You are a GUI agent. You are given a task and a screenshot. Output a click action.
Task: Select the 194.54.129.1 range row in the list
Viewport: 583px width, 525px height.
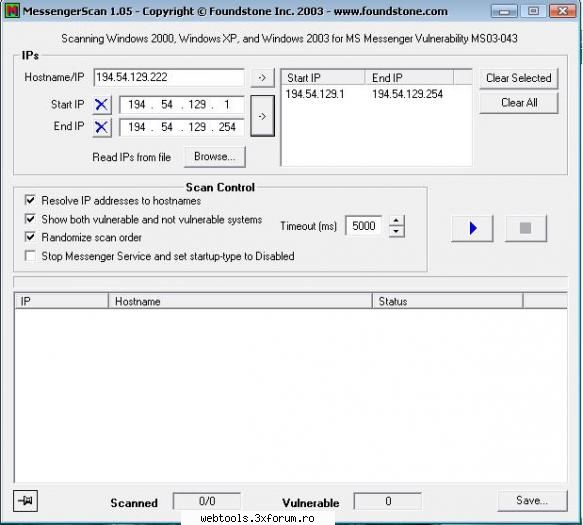pos(376,94)
